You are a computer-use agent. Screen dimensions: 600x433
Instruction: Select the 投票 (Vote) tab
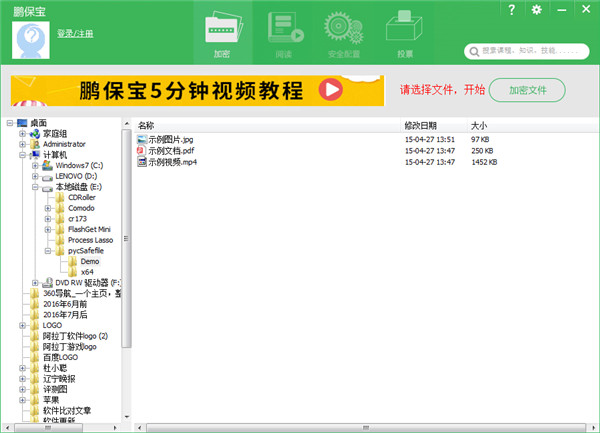pyautogui.click(x=404, y=35)
